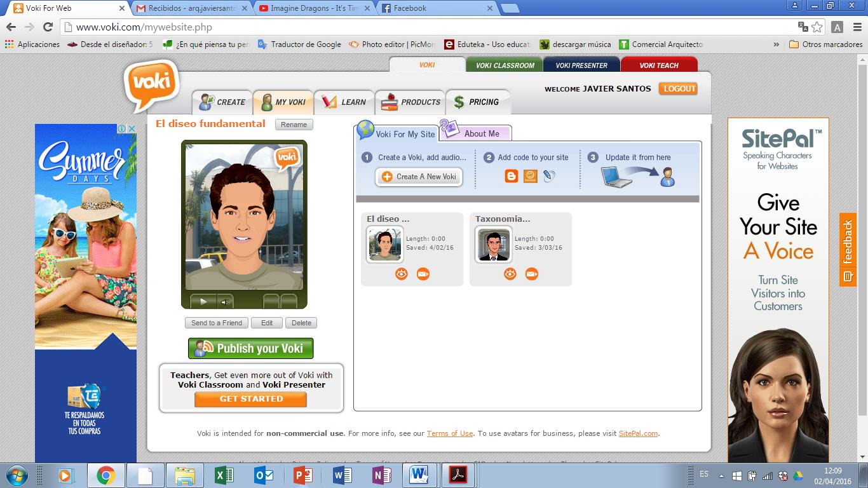
Task: Preview El diseo Voki with eye icon
Action: point(401,274)
